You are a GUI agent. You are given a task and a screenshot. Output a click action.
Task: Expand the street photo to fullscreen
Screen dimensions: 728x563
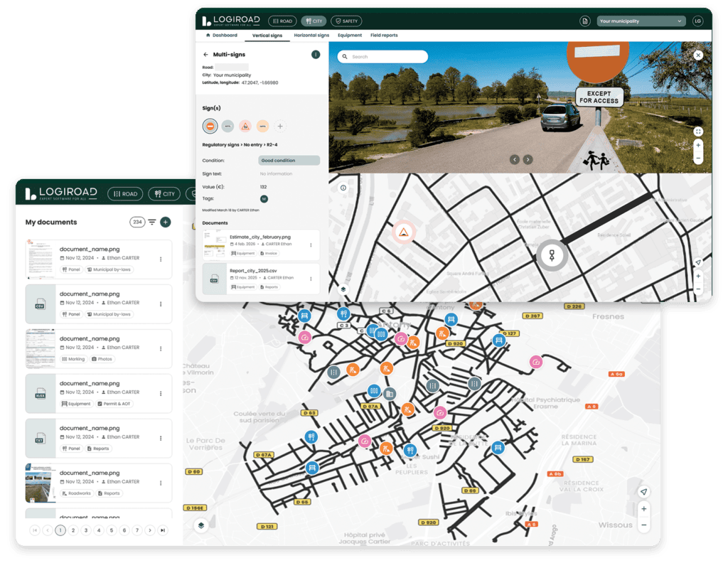pyautogui.click(x=698, y=132)
